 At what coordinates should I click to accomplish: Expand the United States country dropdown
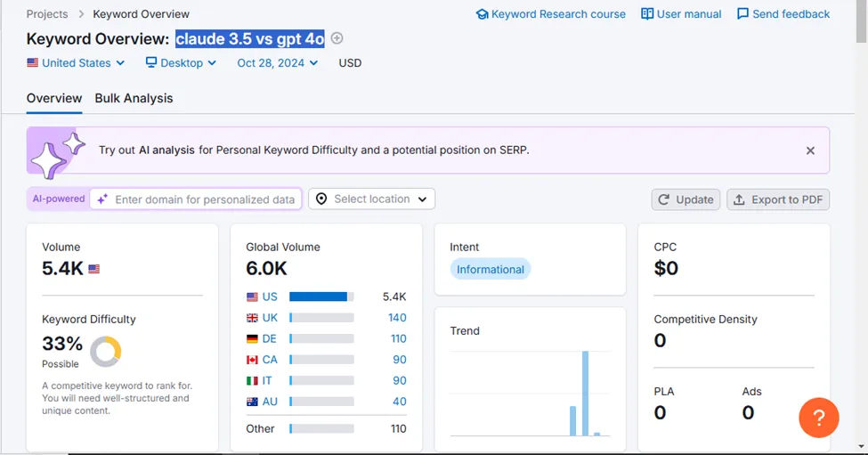point(76,63)
